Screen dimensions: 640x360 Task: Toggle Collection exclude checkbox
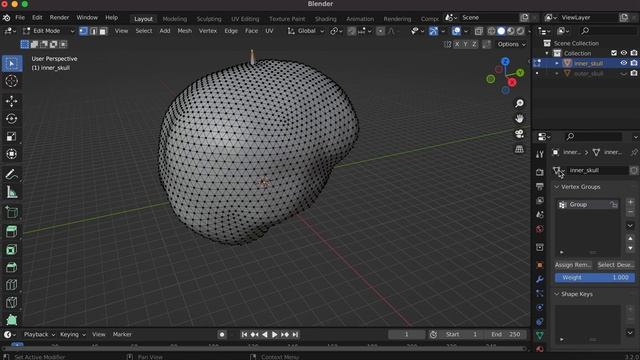tap(614, 53)
